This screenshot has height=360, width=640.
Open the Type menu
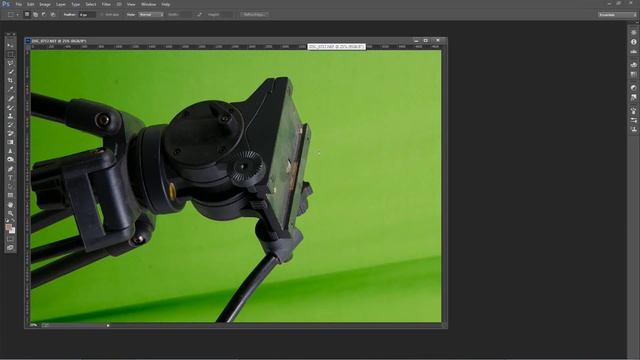pos(76,4)
